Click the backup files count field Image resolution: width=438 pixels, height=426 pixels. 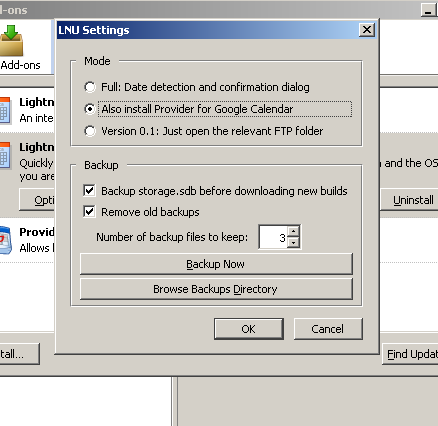pyautogui.click(x=273, y=237)
